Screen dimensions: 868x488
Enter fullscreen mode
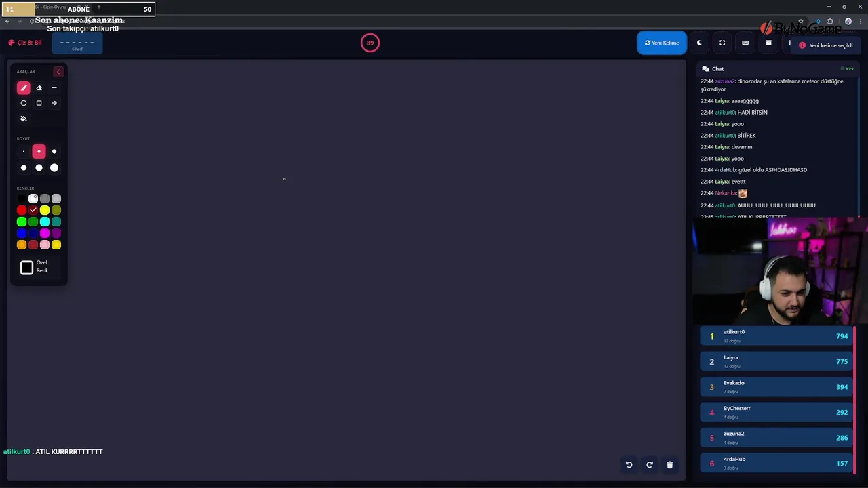pos(722,43)
